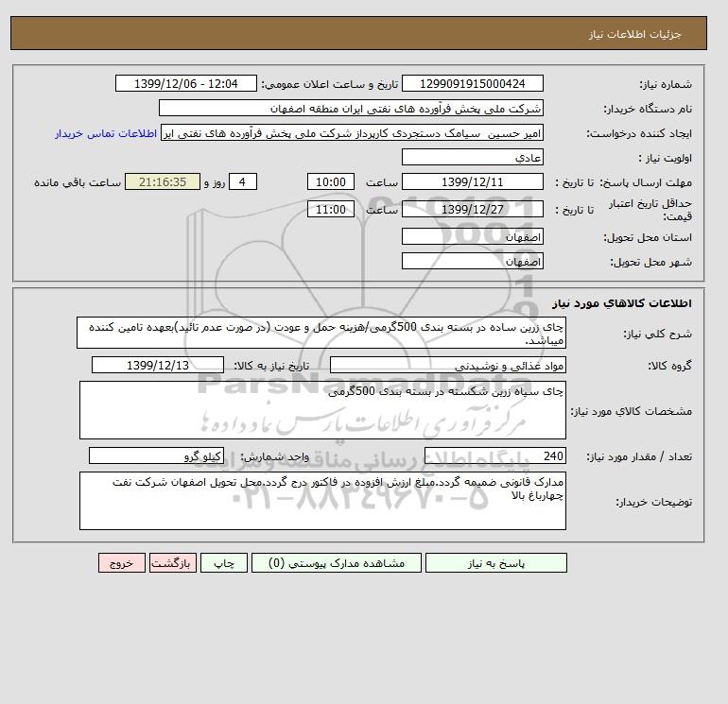The width and height of the screenshot is (728, 704).
Task: Click the public announcement date field 1399/12/06 - 12:04
Action: click(185, 84)
